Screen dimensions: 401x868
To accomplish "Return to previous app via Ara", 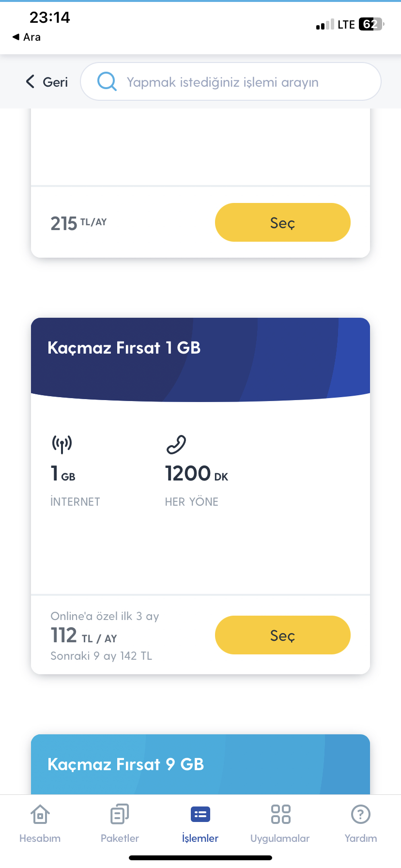I will point(27,37).
